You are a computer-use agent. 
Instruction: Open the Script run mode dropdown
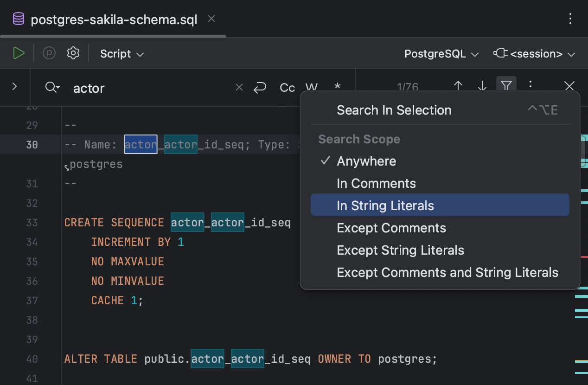pos(121,53)
